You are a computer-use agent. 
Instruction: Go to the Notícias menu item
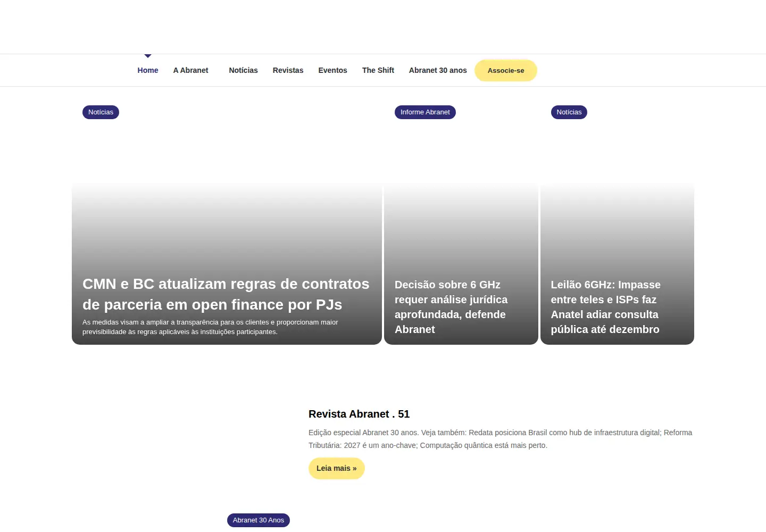tap(243, 70)
